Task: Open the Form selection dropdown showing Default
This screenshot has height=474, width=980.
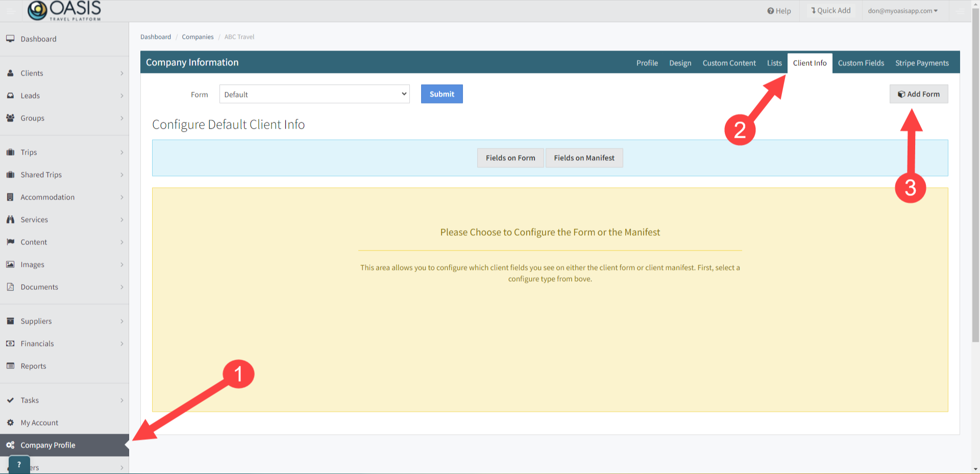Action: [314, 94]
